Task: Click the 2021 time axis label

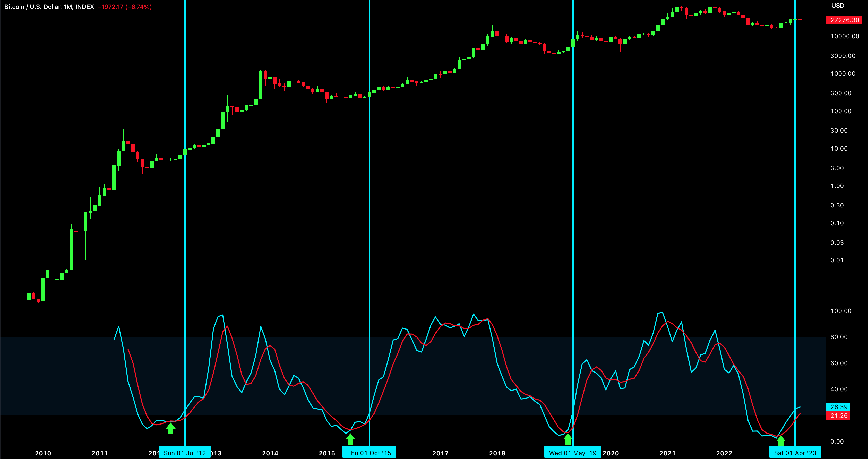Action: (x=667, y=453)
